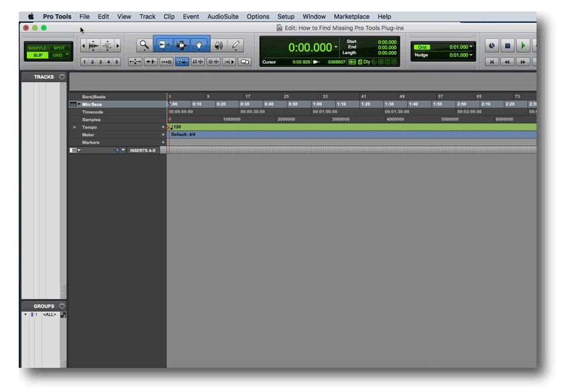562x392 pixels.
Task: Expand the Tempo ruler triangle
Action: tap(74, 127)
